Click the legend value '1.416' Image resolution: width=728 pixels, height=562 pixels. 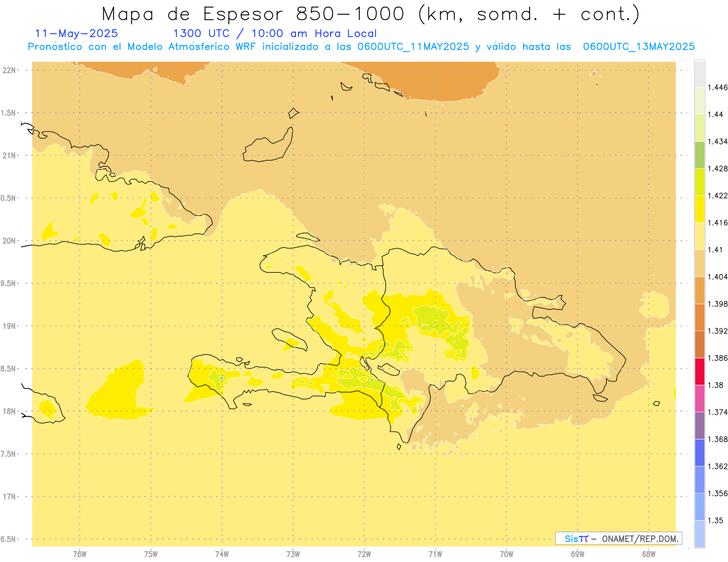[x=718, y=222]
